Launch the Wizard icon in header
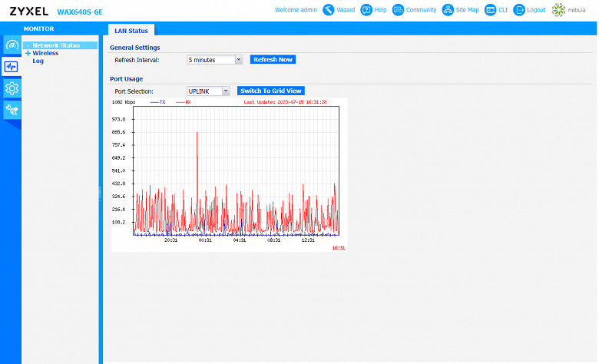The width and height of the screenshot is (599, 364). [328, 10]
